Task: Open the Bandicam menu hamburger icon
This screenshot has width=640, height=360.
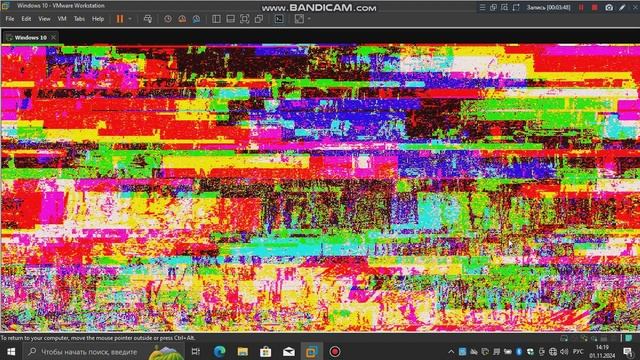Action: click(x=482, y=7)
